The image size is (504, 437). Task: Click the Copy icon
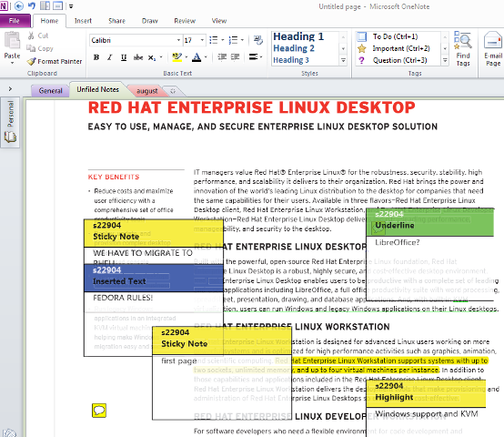click(x=31, y=48)
